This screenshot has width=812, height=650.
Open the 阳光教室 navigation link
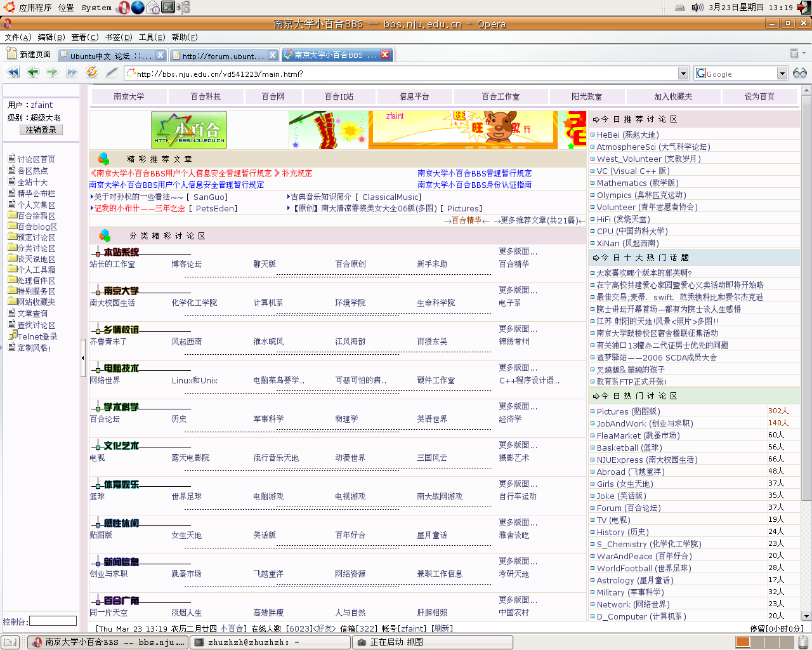(587, 96)
